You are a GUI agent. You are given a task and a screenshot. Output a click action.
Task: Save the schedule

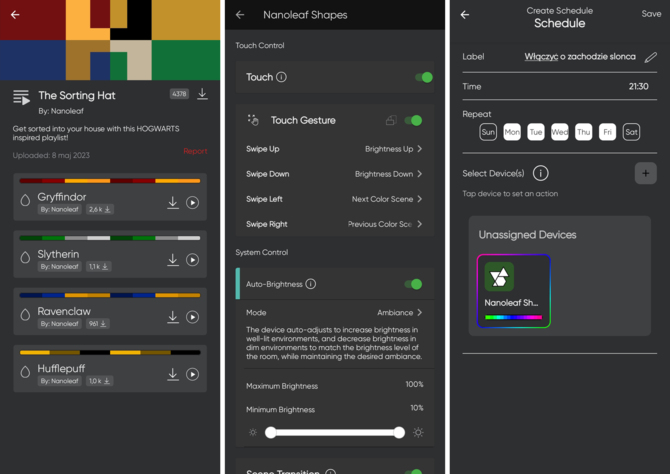(651, 14)
